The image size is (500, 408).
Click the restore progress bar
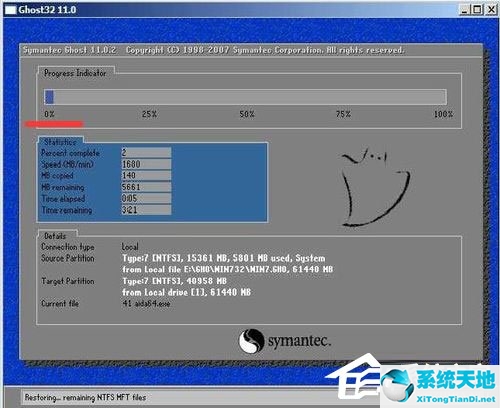[x=245, y=97]
